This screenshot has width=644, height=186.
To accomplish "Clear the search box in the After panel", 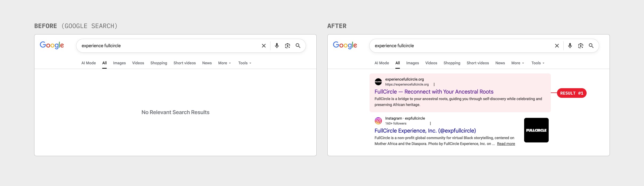I will click(x=557, y=46).
